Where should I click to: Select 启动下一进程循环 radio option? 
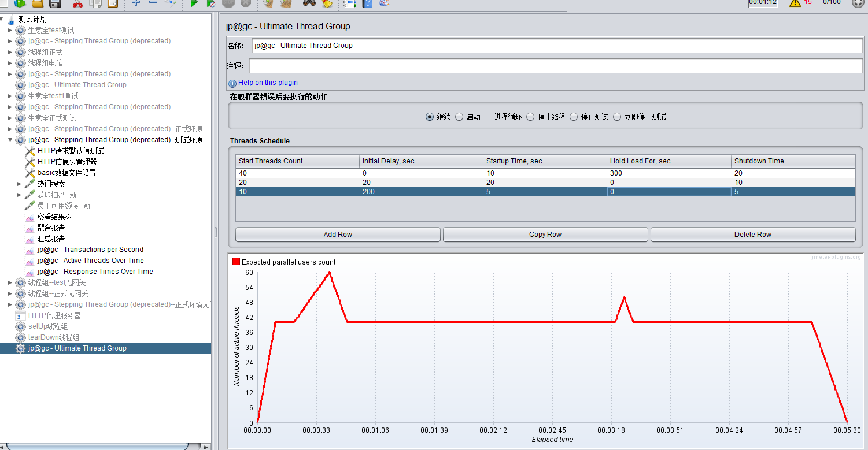pyautogui.click(x=459, y=117)
